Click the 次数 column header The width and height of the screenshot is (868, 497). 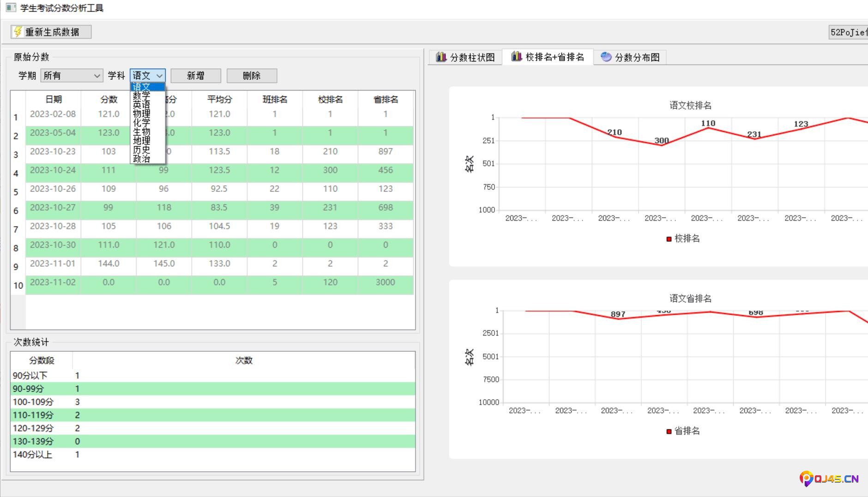244,360
